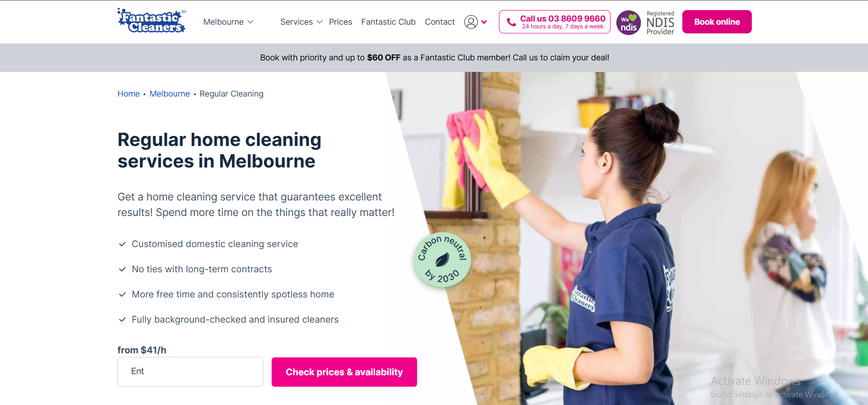Click the Carbon neutral by 2030 badge
Image resolution: width=868 pixels, height=405 pixels.
click(442, 260)
